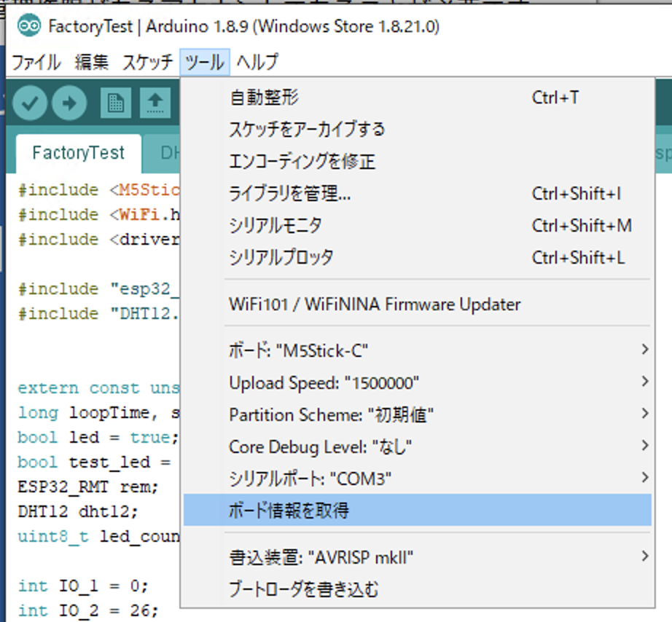Click the Upload arrow toolbar icon
Image resolution: width=672 pixels, height=622 pixels.
point(69,103)
